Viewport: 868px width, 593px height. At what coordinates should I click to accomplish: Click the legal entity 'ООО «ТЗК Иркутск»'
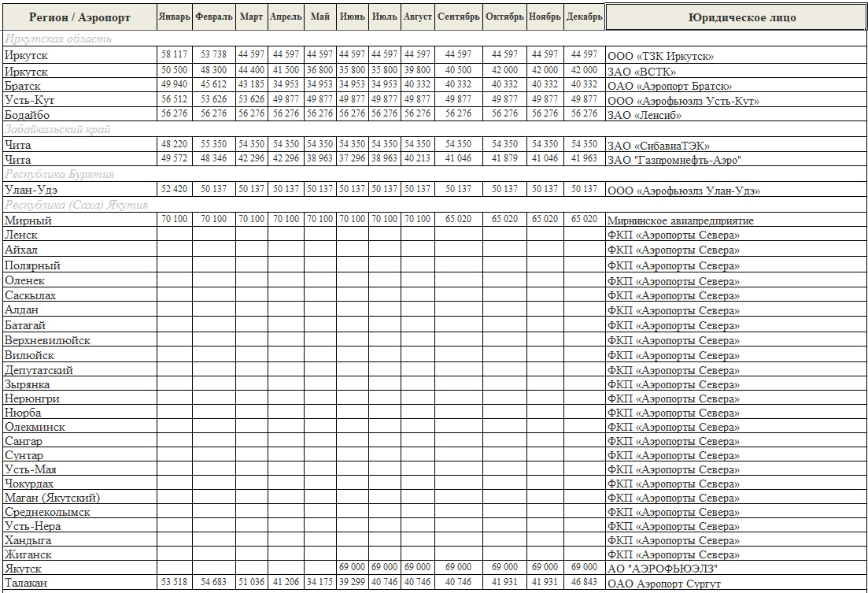[x=660, y=56]
